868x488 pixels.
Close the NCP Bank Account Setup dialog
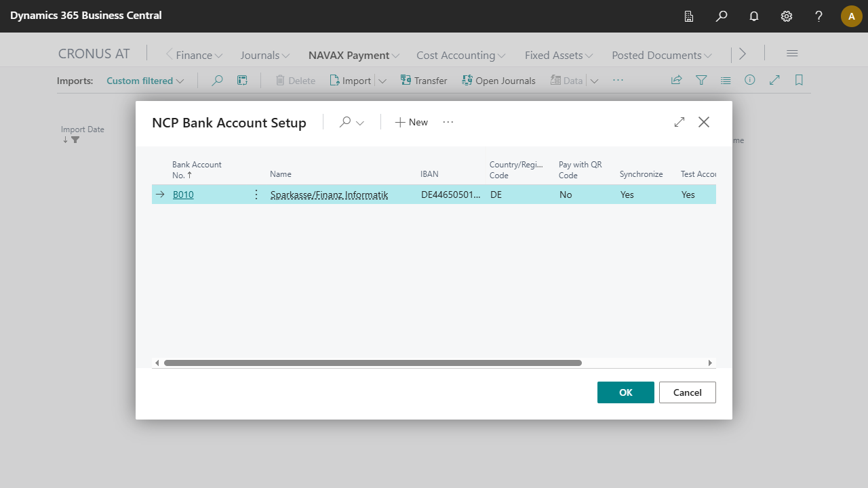(704, 122)
